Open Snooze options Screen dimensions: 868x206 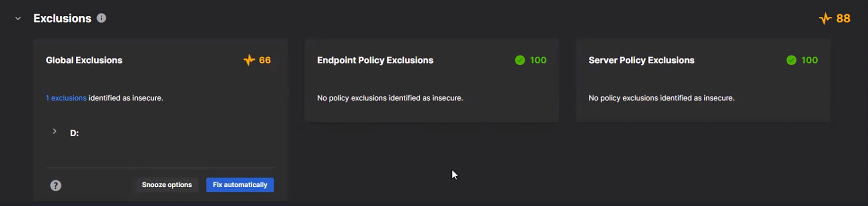tap(167, 185)
